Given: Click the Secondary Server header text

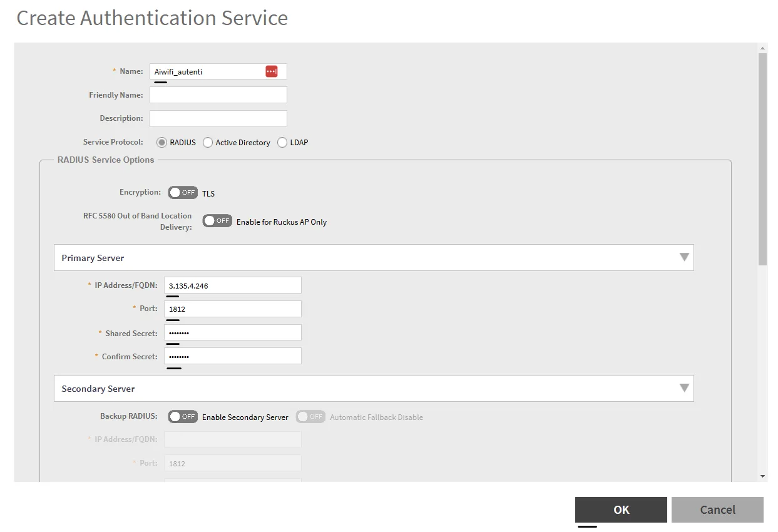Looking at the screenshot, I should pyautogui.click(x=98, y=389).
